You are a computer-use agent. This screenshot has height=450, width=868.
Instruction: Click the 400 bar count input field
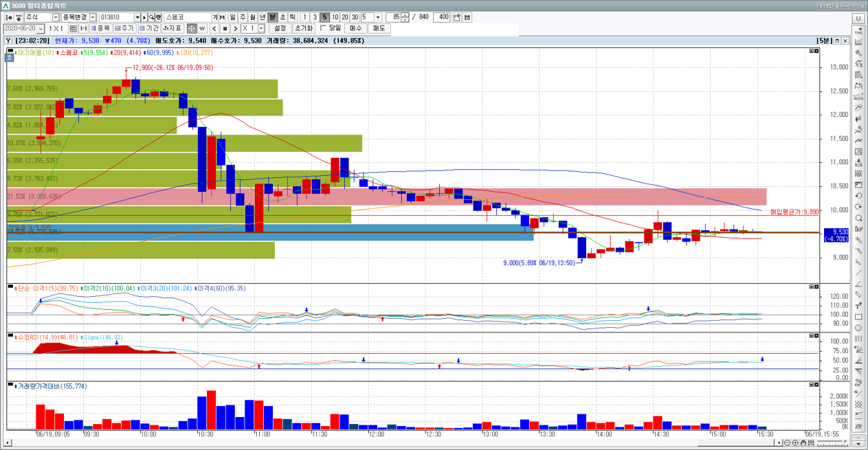point(442,17)
